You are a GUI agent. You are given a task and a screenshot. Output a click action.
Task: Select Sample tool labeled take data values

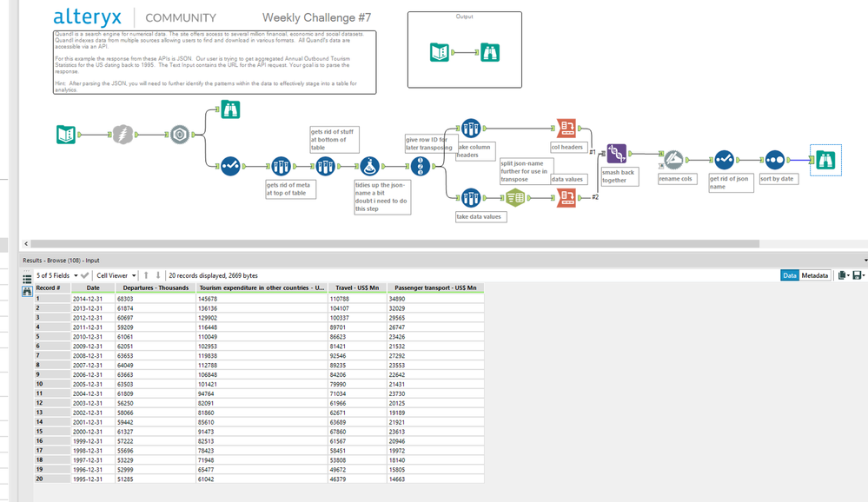click(471, 198)
